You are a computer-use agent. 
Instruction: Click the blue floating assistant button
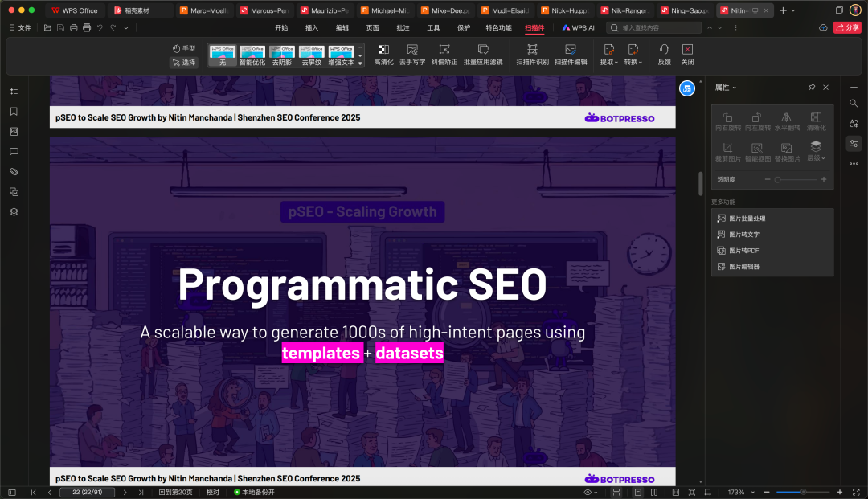coord(687,88)
